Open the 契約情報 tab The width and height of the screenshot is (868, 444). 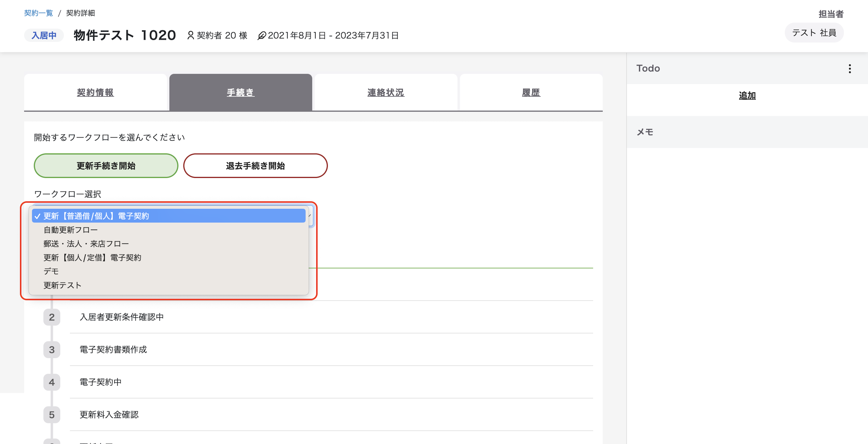coord(95,93)
